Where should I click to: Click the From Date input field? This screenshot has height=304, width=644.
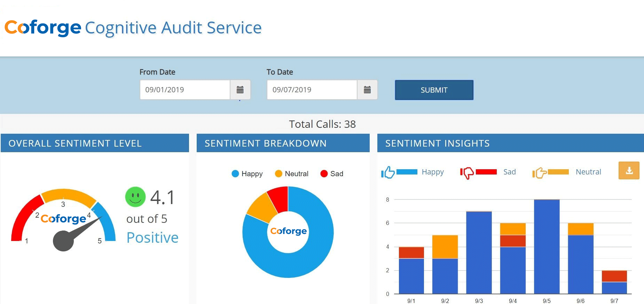[185, 90]
